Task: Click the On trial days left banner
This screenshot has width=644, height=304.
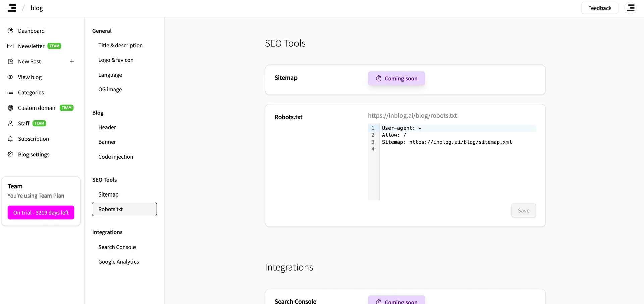Action: tap(41, 212)
